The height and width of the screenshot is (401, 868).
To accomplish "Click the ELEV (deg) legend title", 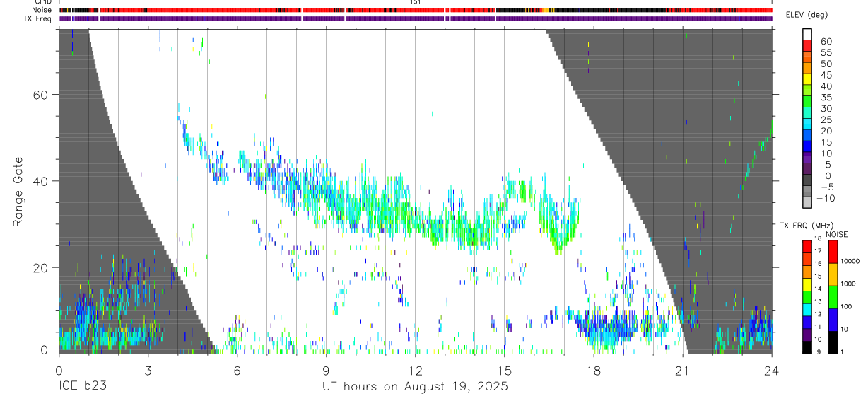I will pos(807,15).
